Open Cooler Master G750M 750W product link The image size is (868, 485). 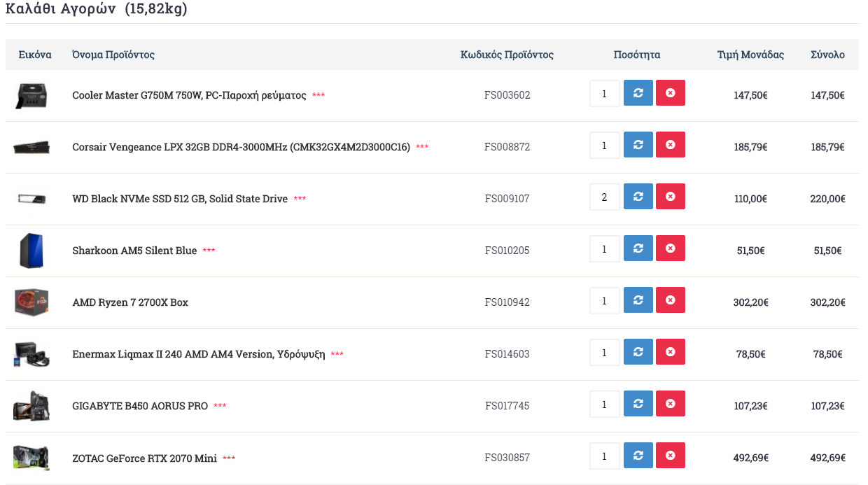(x=189, y=95)
